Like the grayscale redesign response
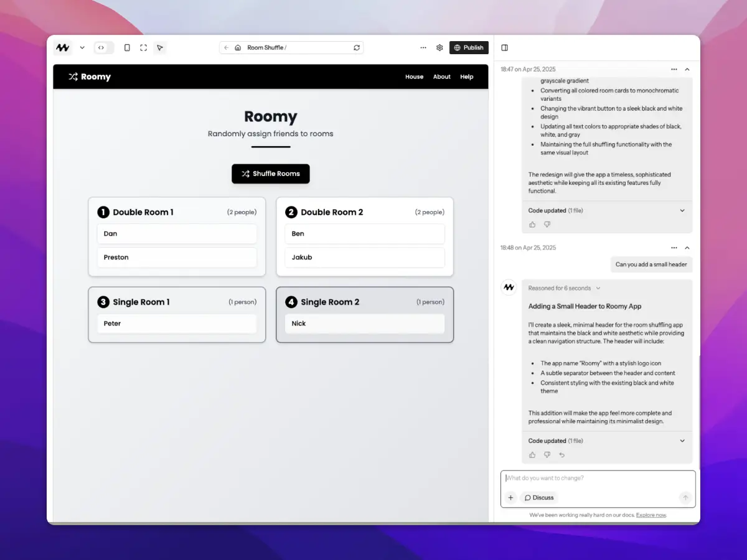This screenshot has height=560, width=747. [532, 225]
